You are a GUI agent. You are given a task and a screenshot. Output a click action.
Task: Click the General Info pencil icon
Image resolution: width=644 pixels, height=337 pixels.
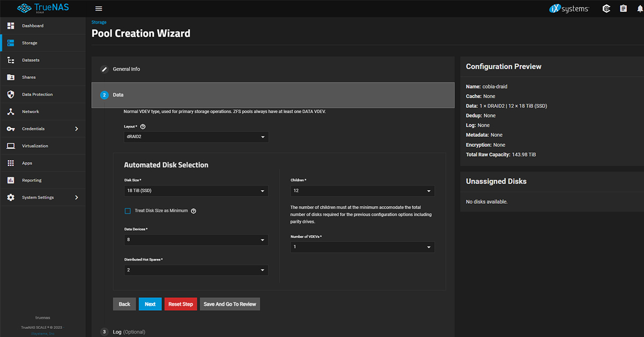105,69
